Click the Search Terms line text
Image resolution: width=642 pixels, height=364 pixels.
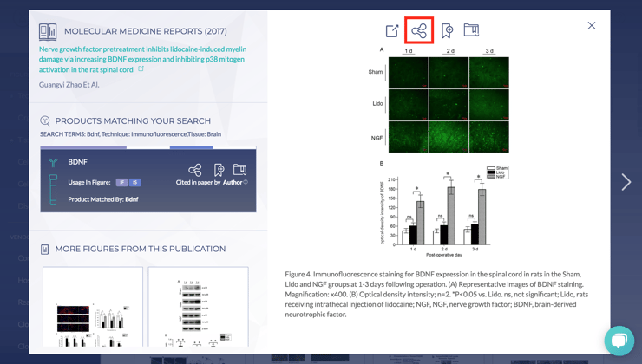(x=130, y=134)
